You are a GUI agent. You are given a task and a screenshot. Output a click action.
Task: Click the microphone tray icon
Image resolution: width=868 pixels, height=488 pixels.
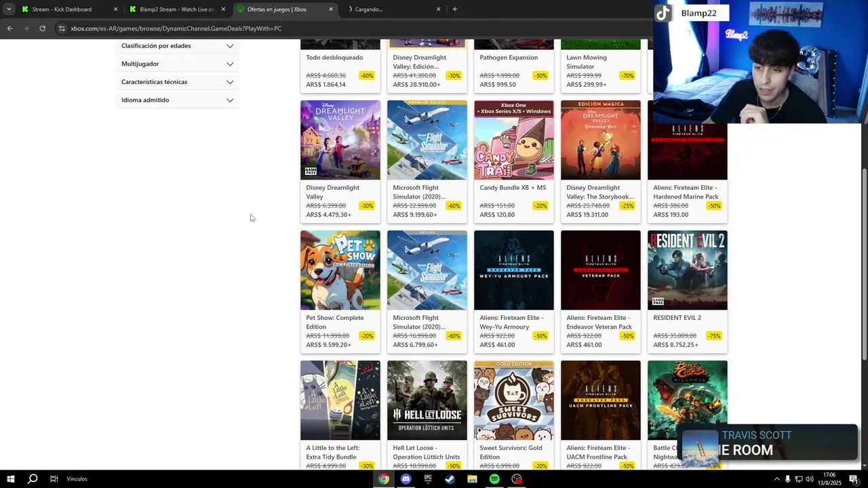pyautogui.click(x=787, y=479)
